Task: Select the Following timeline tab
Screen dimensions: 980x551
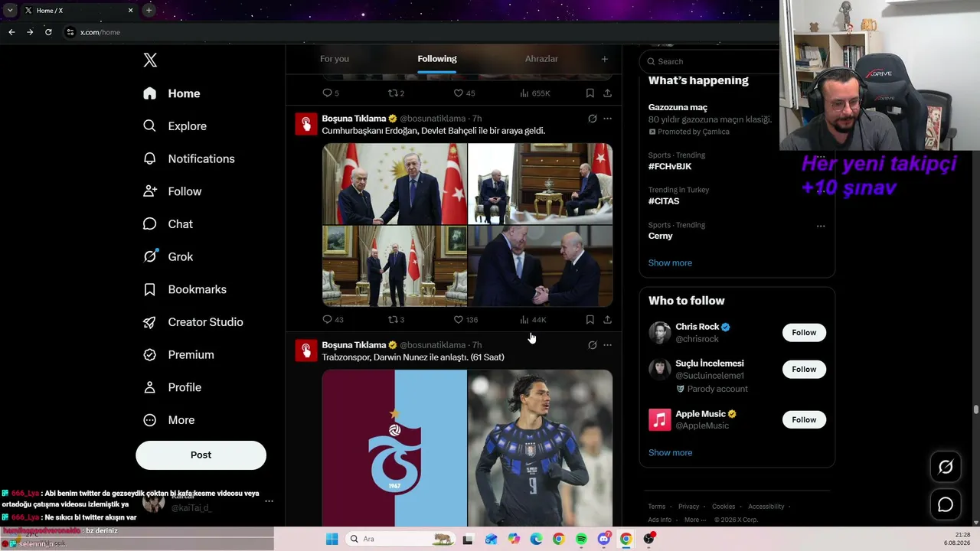Action: (437, 59)
